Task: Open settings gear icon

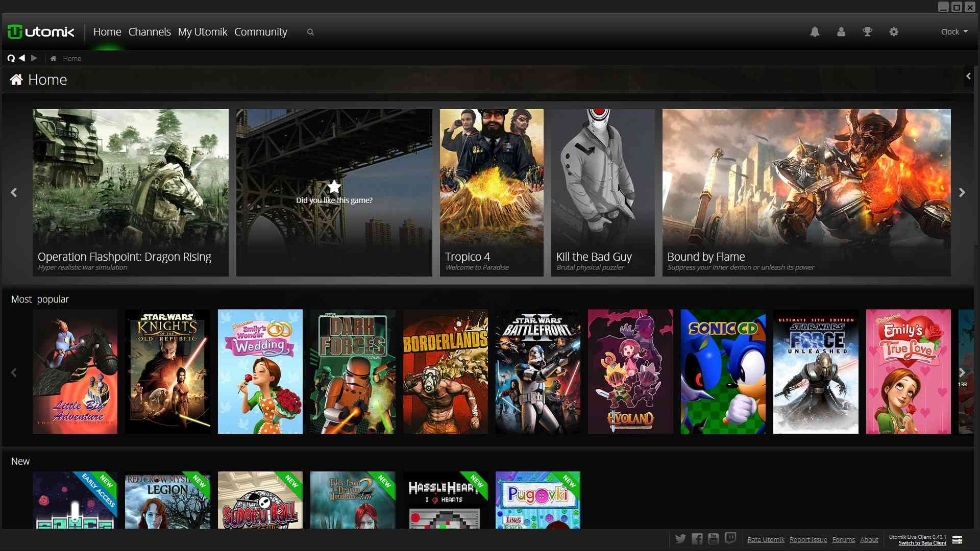Action: pos(894,32)
